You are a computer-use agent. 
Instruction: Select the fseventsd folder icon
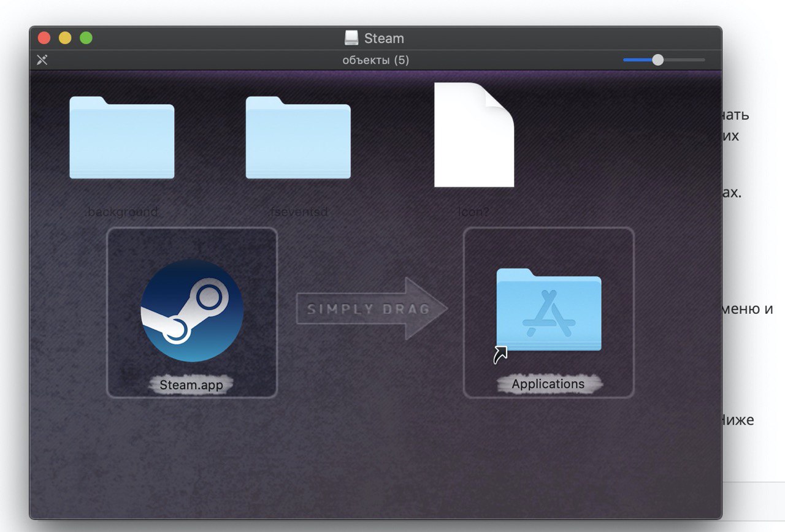pos(298,138)
